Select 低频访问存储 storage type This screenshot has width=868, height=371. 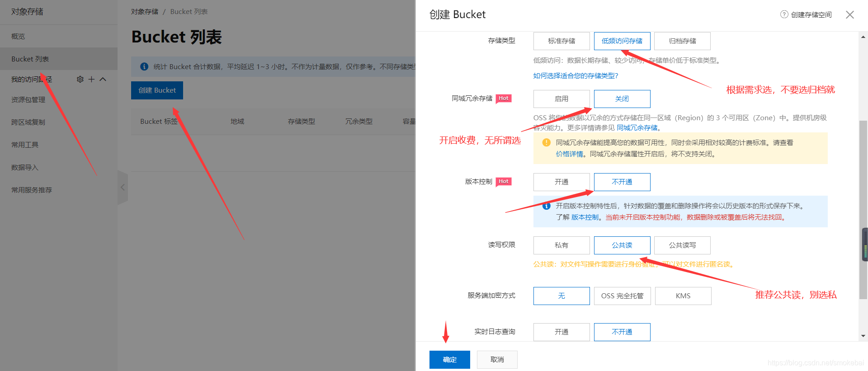coord(622,41)
